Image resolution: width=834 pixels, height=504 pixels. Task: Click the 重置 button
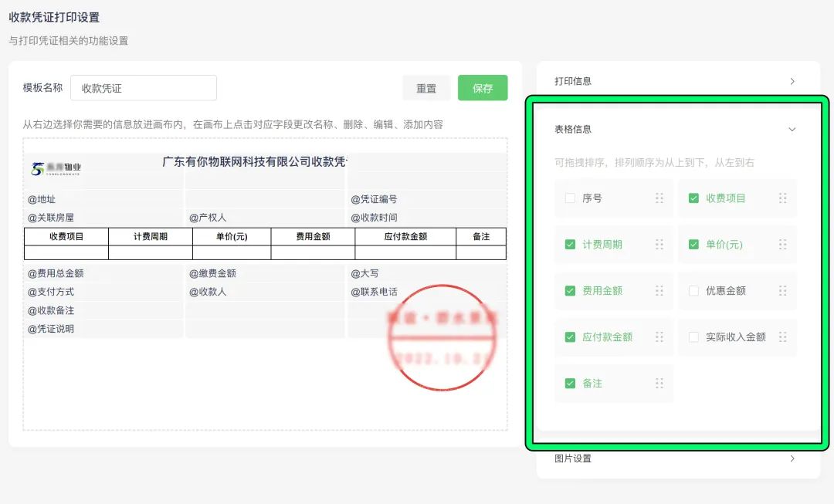tap(426, 88)
